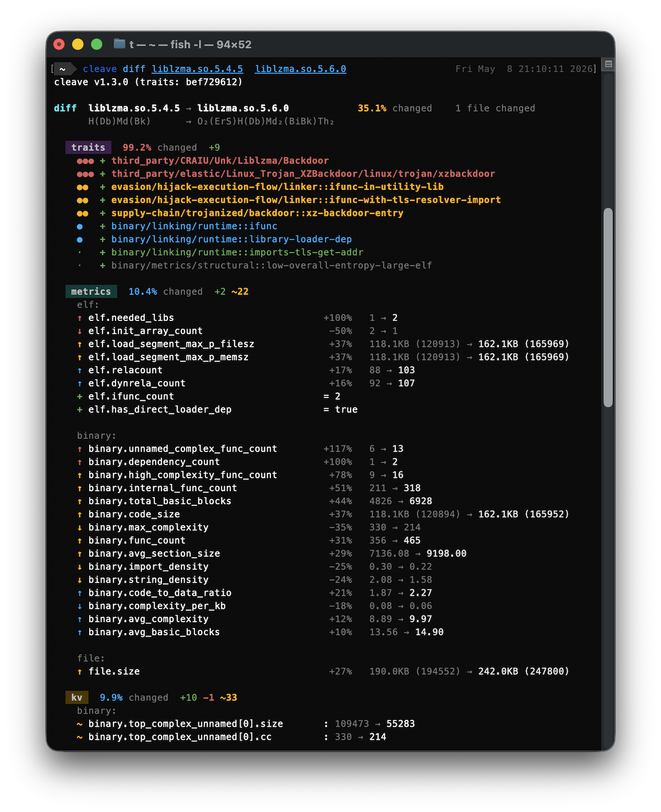Click the kv section badge
Viewport: 661px width, 812px height.
point(77,697)
